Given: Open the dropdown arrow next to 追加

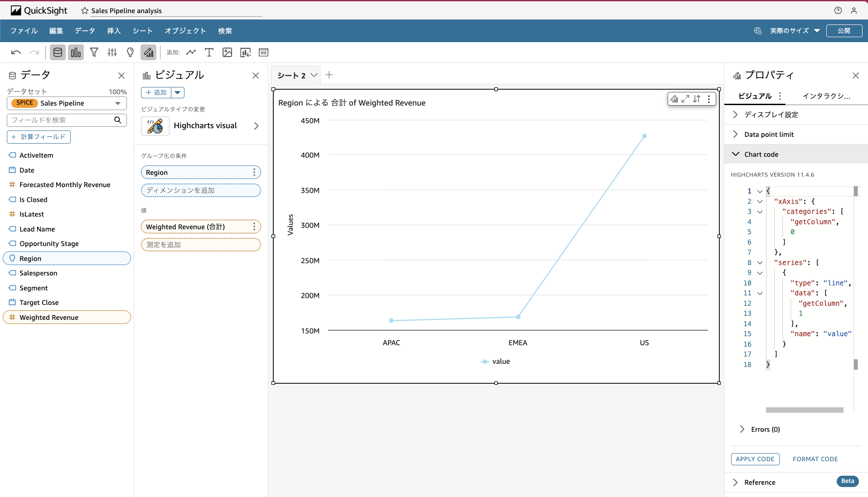Looking at the screenshot, I should click(178, 92).
